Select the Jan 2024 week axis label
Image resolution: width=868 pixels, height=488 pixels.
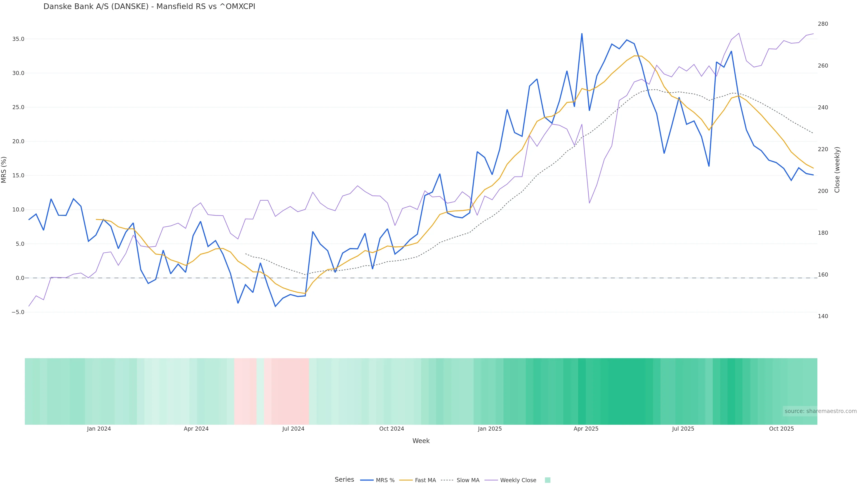[99, 429]
